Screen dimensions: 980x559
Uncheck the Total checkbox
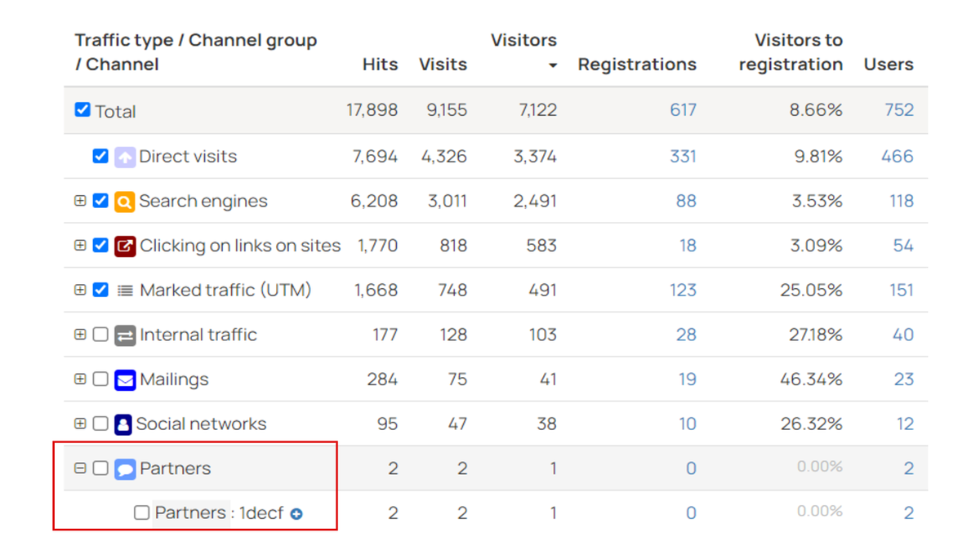click(82, 109)
